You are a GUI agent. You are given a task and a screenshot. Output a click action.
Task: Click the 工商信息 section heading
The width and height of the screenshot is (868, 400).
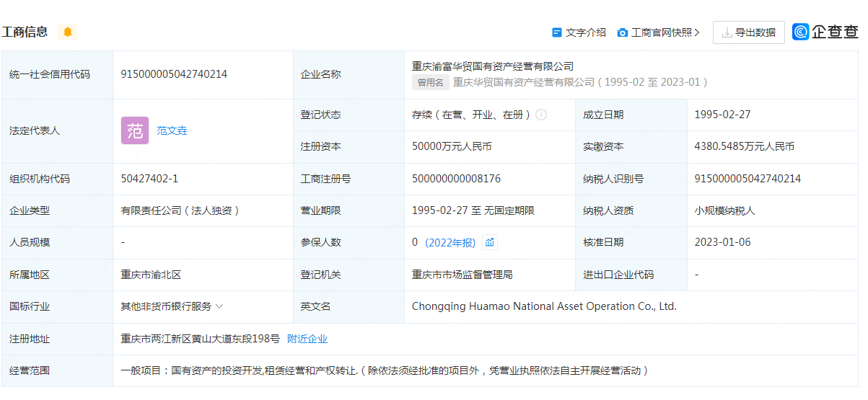tap(25, 32)
